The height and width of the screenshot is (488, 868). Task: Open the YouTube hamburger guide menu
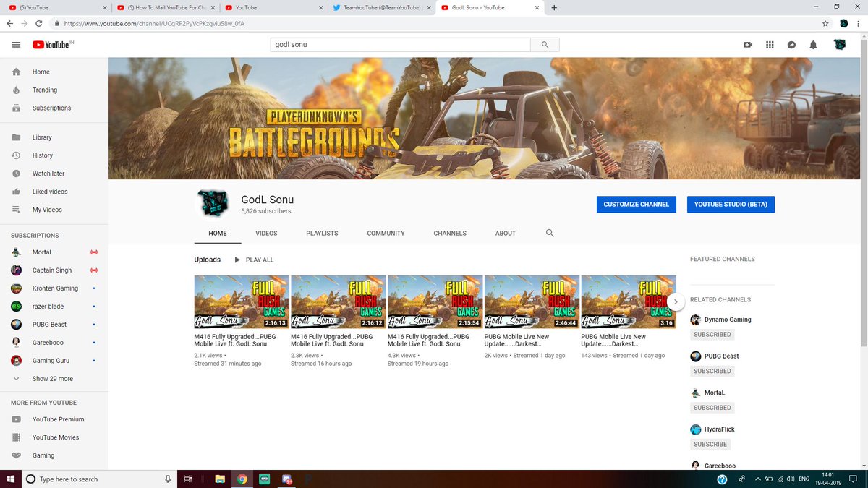[x=16, y=45]
